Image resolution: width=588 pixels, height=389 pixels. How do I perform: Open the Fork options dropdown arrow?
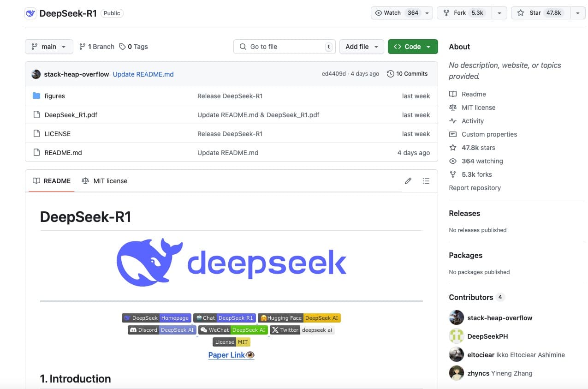coord(499,13)
